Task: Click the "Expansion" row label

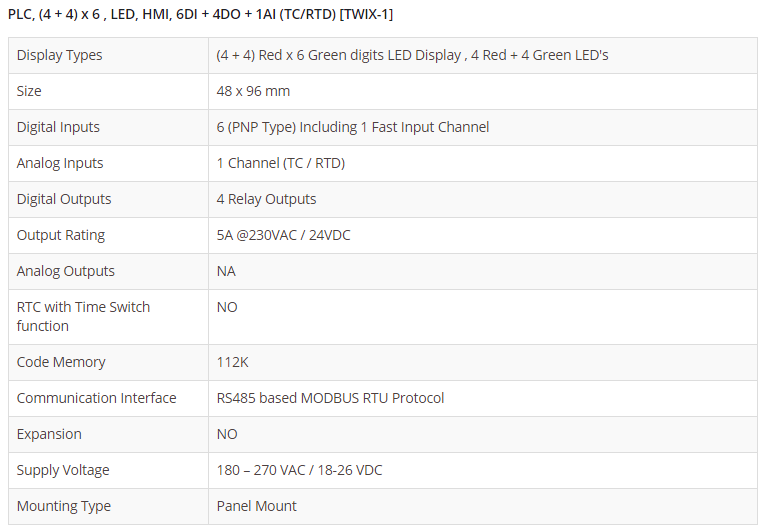Action: [49, 434]
